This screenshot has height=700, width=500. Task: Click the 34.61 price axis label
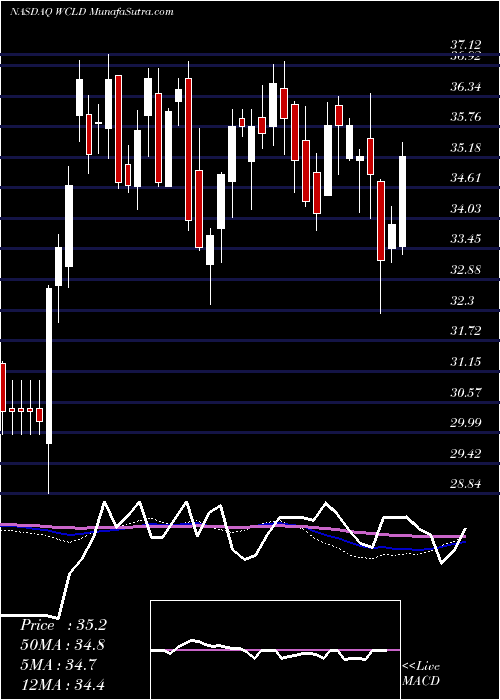click(x=466, y=178)
